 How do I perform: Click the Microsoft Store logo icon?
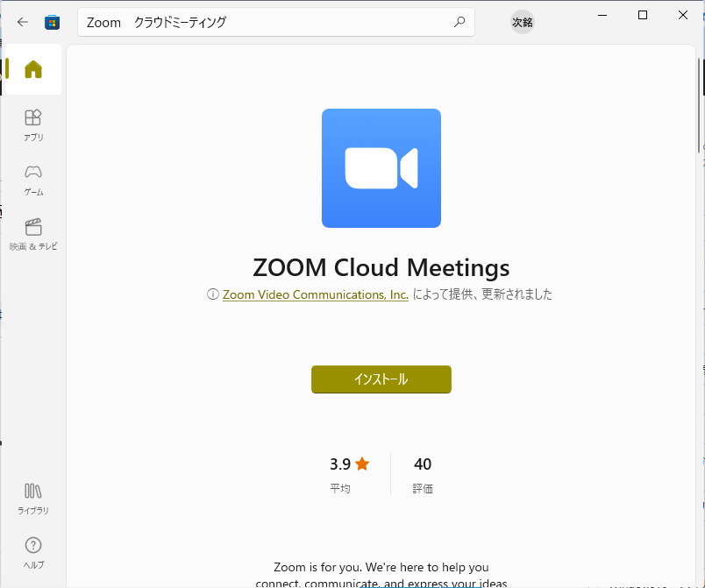(52, 22)
